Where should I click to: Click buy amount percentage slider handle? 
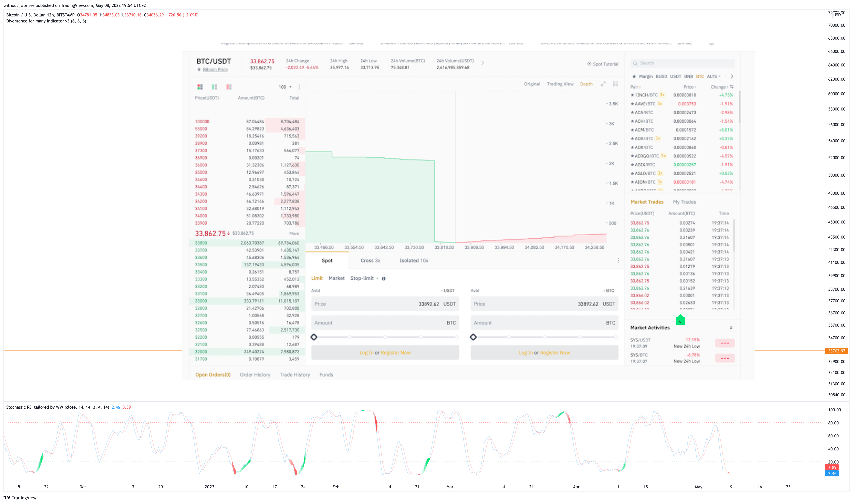tap(314, 337)
